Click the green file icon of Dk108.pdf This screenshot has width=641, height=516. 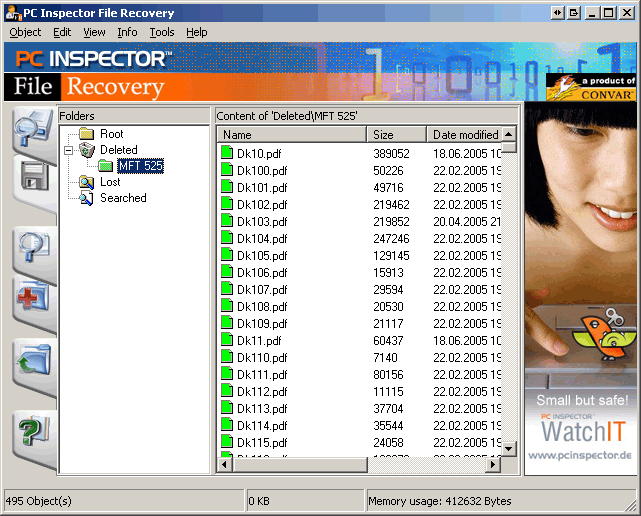coord(227,305)
